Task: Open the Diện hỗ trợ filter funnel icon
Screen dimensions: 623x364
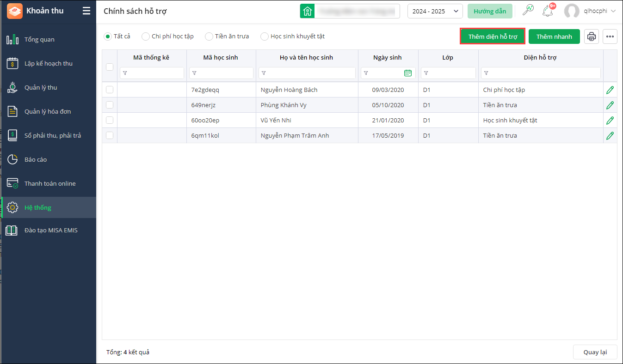Action: click(x=486, y=73)
